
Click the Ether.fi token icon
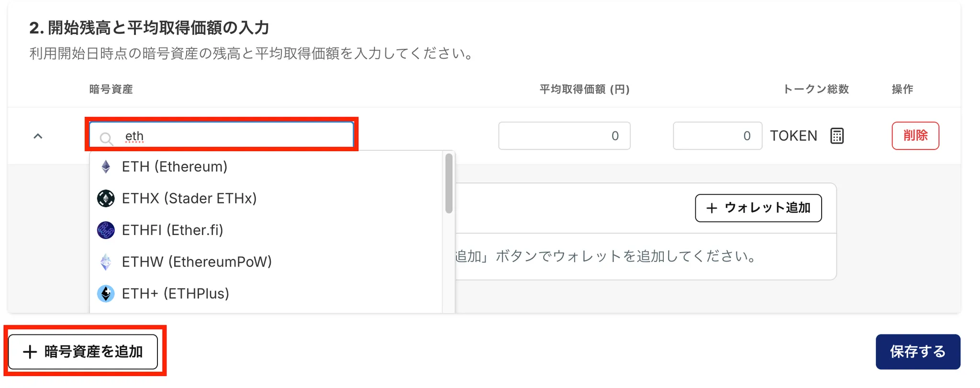point(106,230)
